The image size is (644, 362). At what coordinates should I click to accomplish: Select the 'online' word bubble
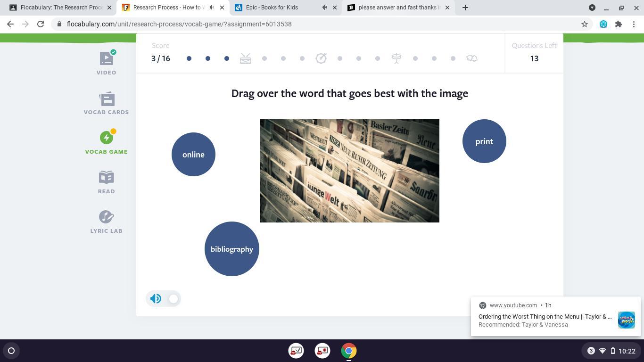click(193, 155)
